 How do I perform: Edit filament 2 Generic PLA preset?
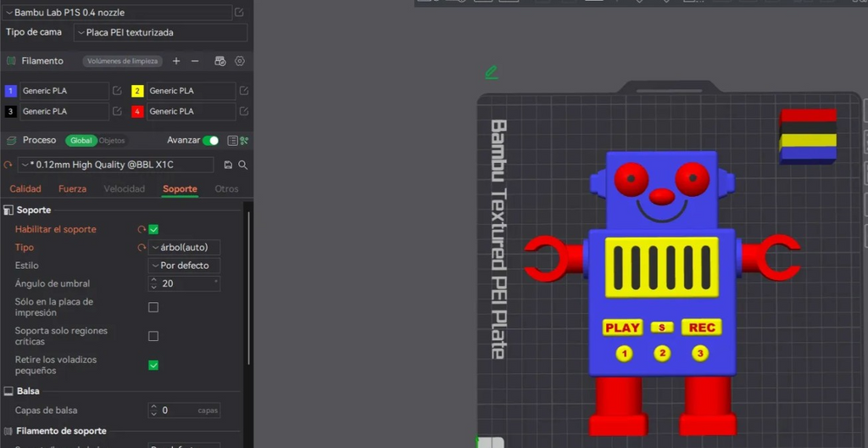[x=243, y=91]
